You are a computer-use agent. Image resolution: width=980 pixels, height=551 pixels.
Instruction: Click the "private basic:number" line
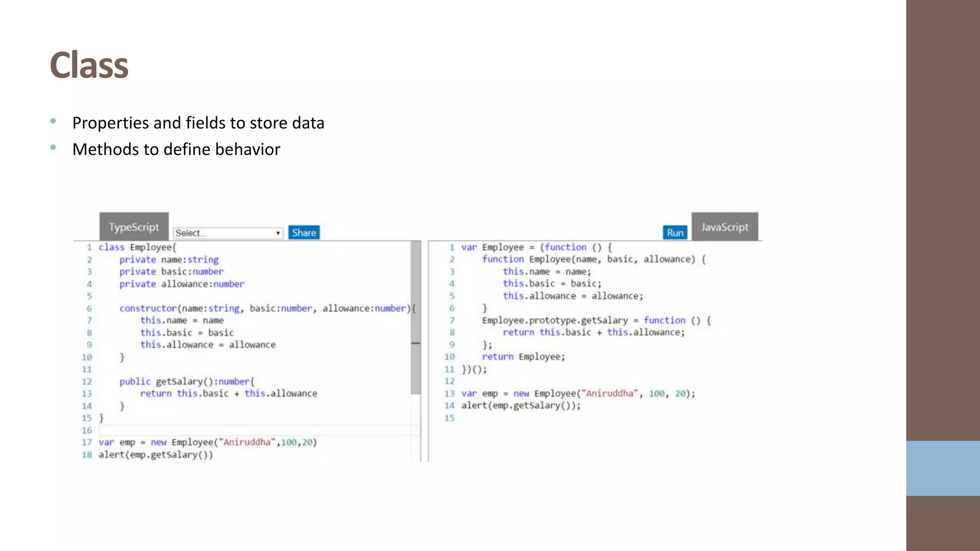tap(171, 272)
